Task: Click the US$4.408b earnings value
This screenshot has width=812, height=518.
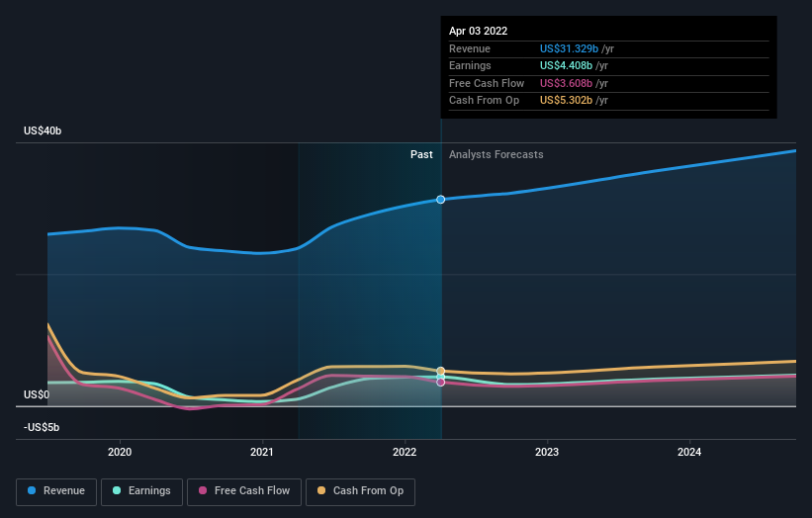Action: point(566,65)
